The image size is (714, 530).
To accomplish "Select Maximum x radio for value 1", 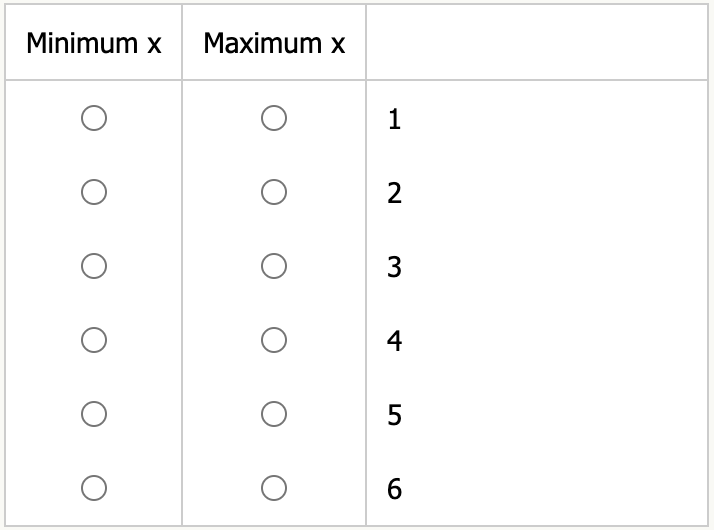I will tap(274, 119).
